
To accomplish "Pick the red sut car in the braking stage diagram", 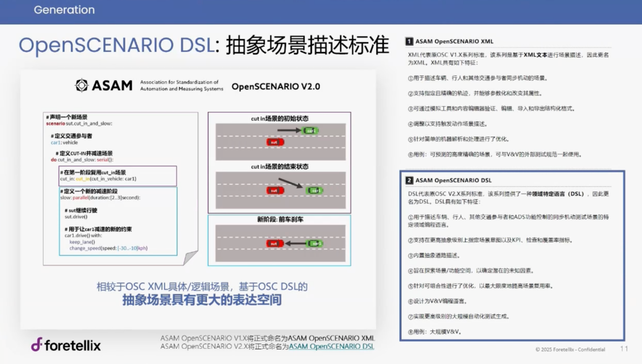I will coord(275,244).
